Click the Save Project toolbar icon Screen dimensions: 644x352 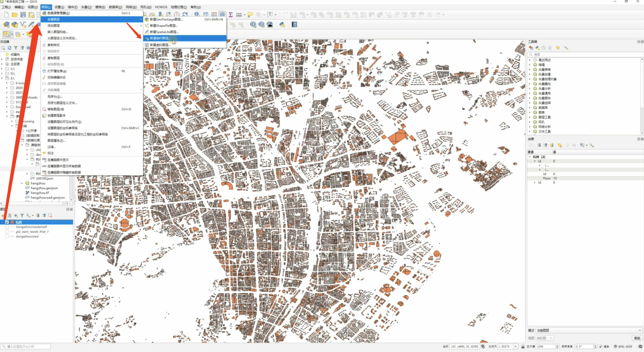coord(23,15)
